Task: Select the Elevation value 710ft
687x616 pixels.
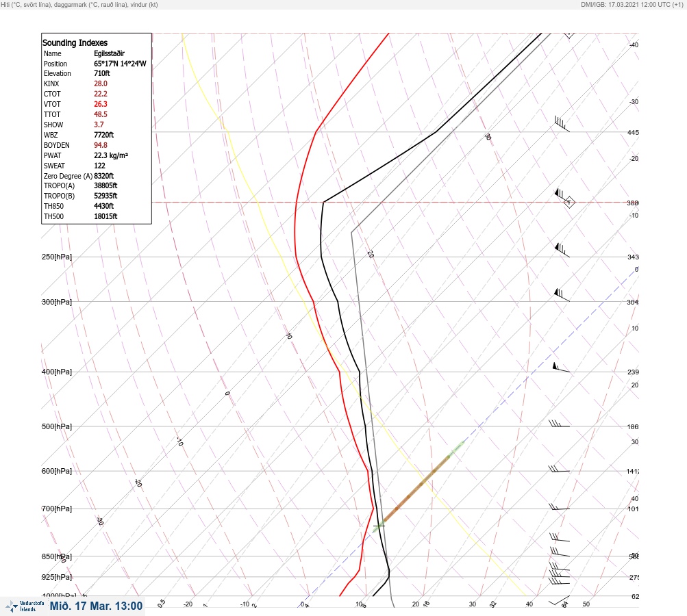Action: tap(101, 73)
